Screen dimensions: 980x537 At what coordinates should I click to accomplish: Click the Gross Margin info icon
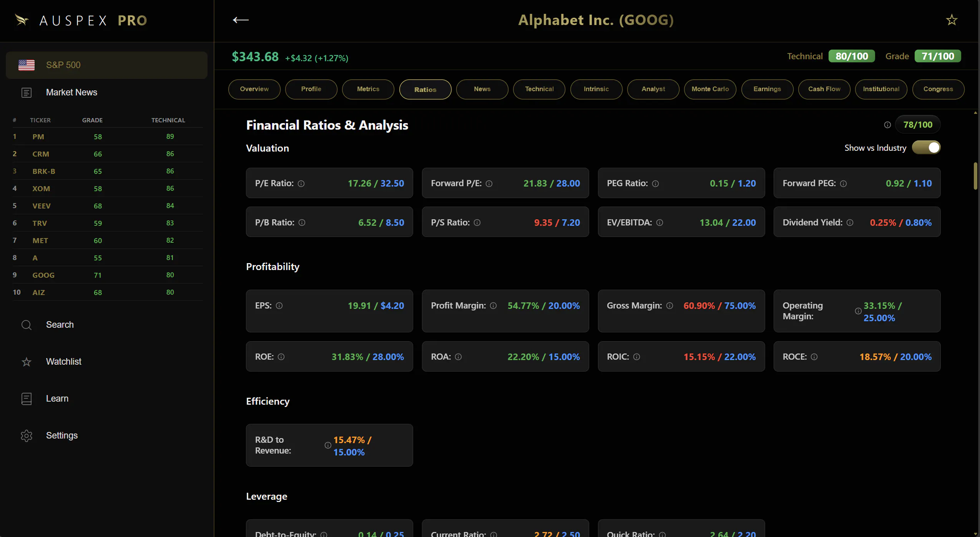coord(670,306)
